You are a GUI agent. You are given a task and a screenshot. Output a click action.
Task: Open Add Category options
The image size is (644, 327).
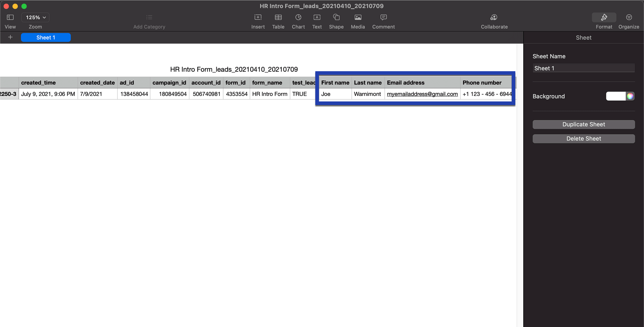pyautogui.click(x=149, y=17)
